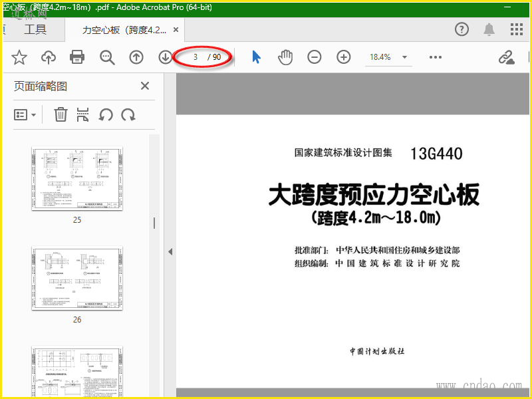Print the document with printer icon
Image resolution: width=532 pixels, height=399 pixels.
tap(77, 57)
